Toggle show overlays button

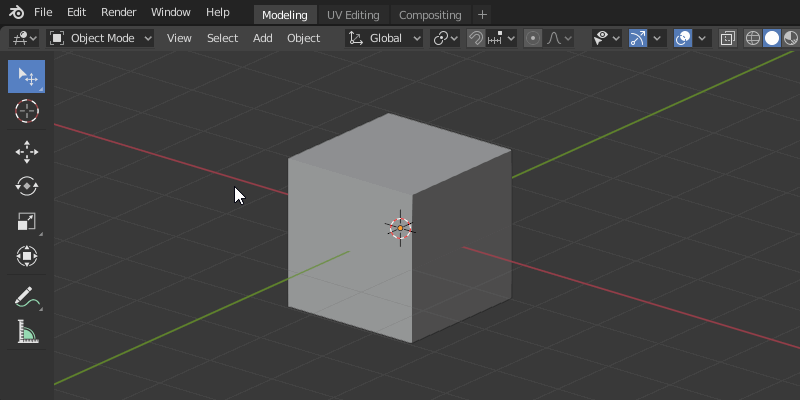[x=683, y=38]
